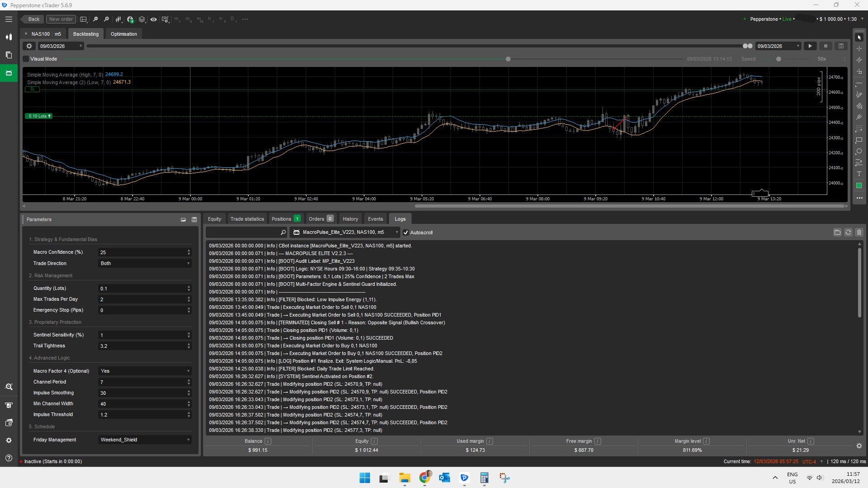Select the Ellipse drawing tool
Screen dimensions: 868x488
(859, 152)
